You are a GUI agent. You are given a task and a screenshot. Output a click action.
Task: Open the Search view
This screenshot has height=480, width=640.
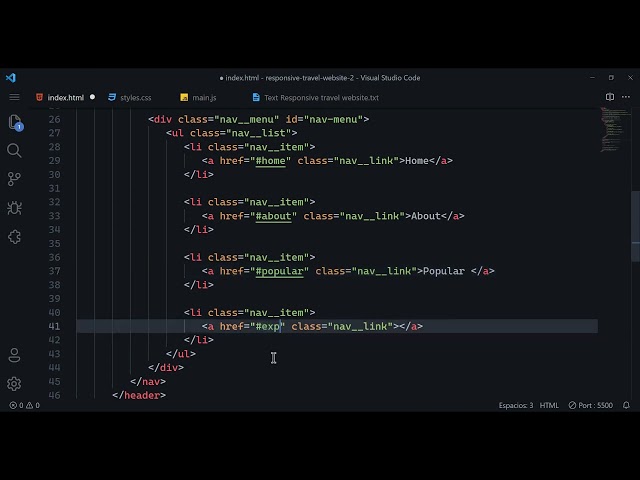click(x=14, y=150)
